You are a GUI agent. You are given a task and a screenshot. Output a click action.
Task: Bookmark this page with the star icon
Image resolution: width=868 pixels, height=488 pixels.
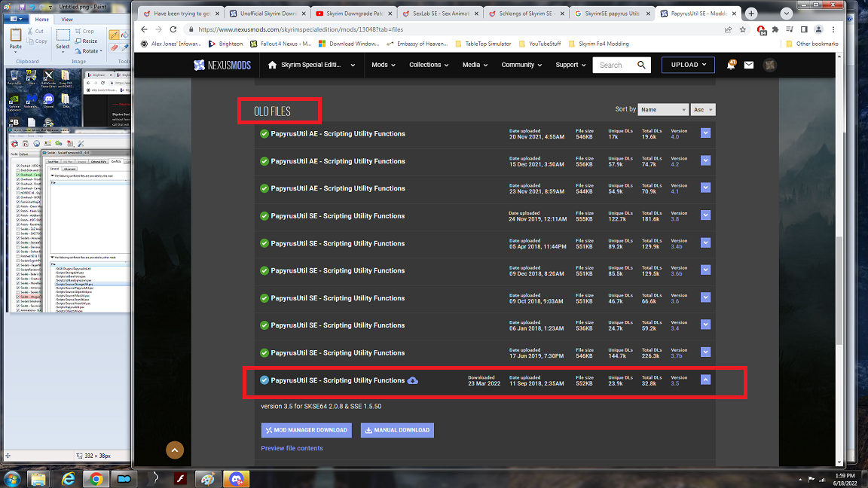[x=743, y=29]
